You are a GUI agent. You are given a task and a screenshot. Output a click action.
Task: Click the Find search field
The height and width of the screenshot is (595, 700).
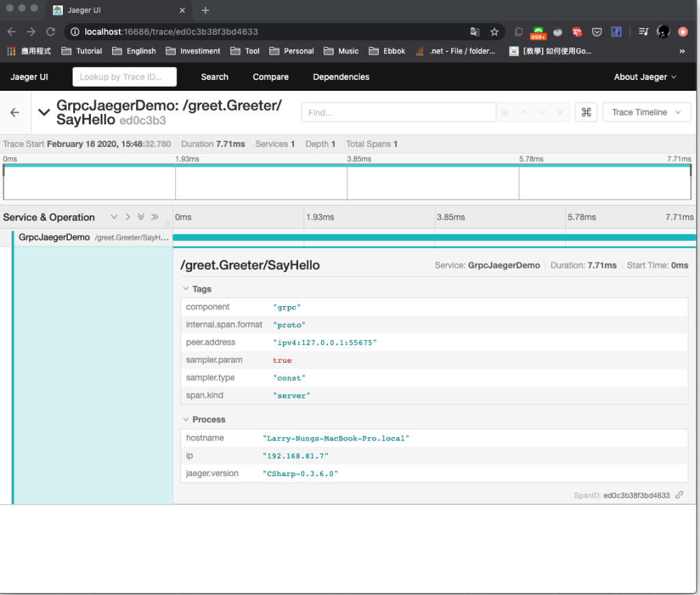(399, 113)
